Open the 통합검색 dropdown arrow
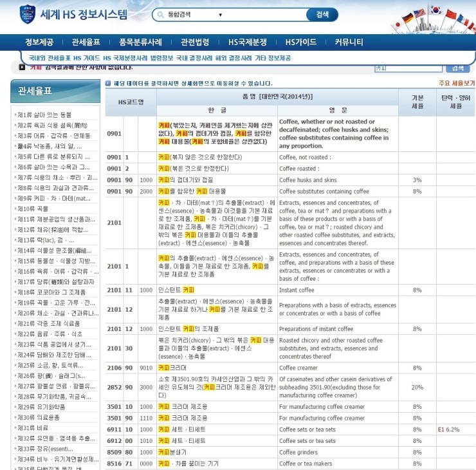This screenshot has width=476, height=470. point(221,15)
